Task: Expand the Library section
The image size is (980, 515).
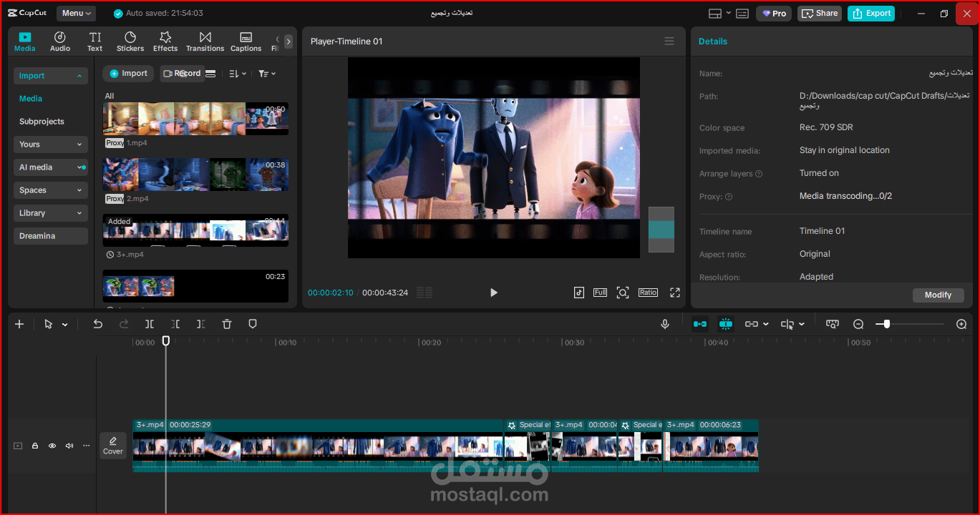Action: point(51,213)
